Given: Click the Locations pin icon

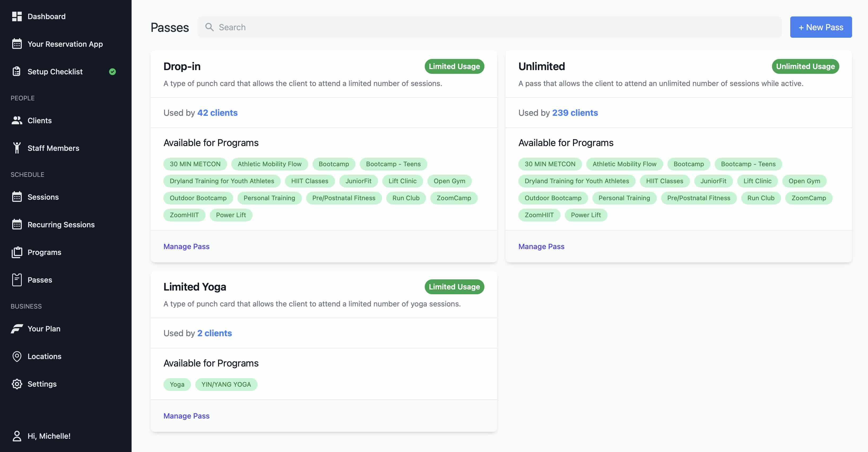Looking at the screenshot, I should [x=17, y=356].
